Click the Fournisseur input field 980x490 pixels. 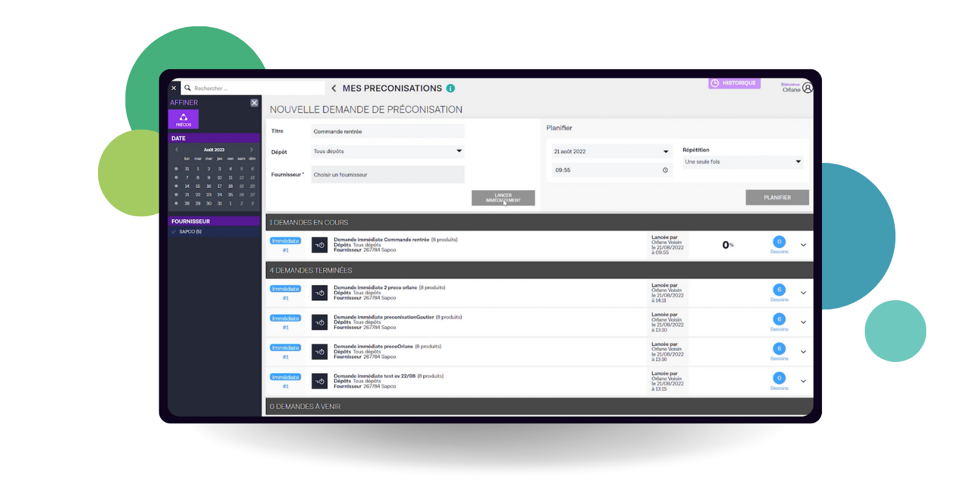387,175
